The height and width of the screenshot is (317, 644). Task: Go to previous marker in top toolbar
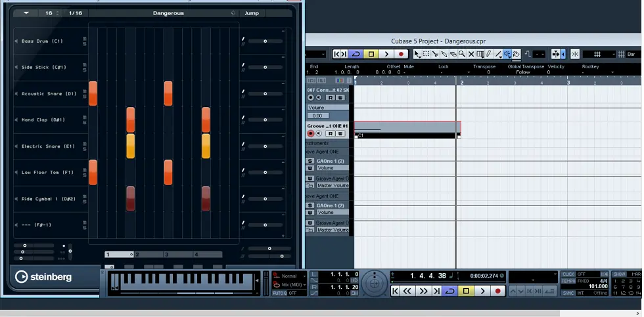click(x=336, y=54)
